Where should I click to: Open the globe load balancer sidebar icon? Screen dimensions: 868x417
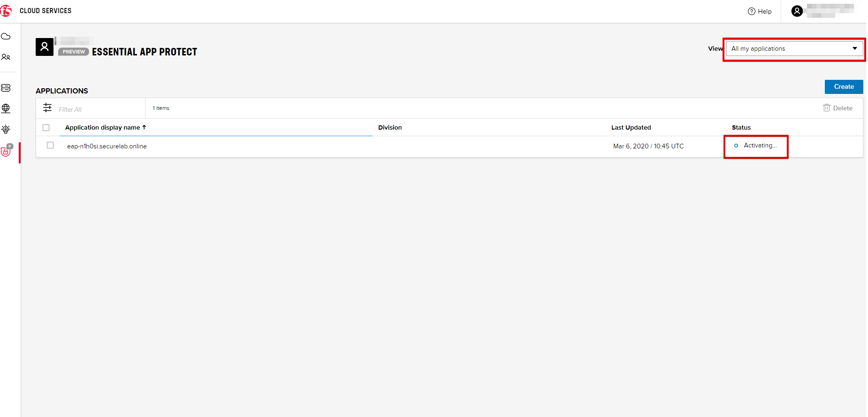(6, 108)
